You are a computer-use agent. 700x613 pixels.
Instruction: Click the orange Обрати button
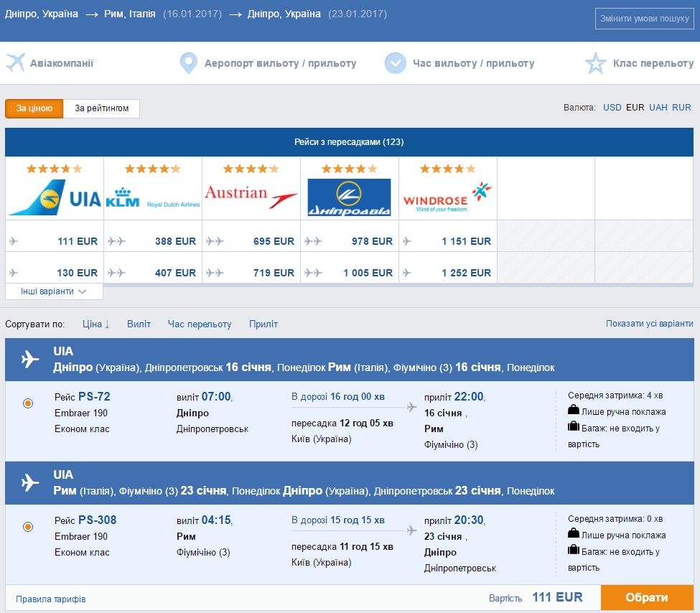pos(647,597)
